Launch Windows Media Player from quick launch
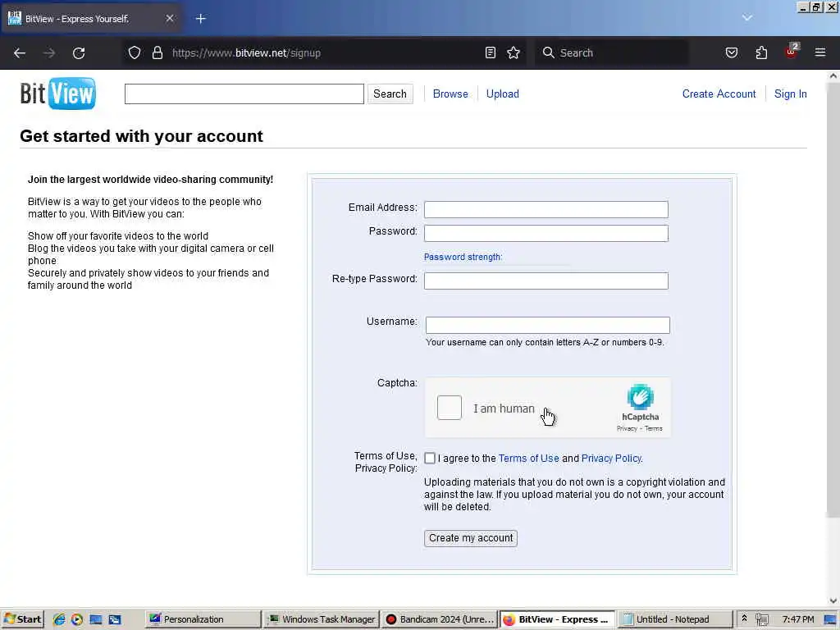The width and height of the screenshot is (840, 630). coord(77,619)
